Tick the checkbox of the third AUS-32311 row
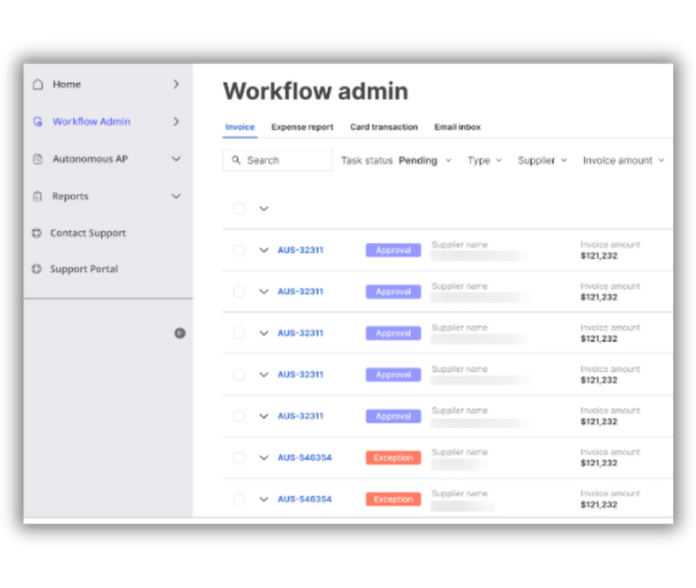The image size is (696, 588). click(x=239, y=333)
